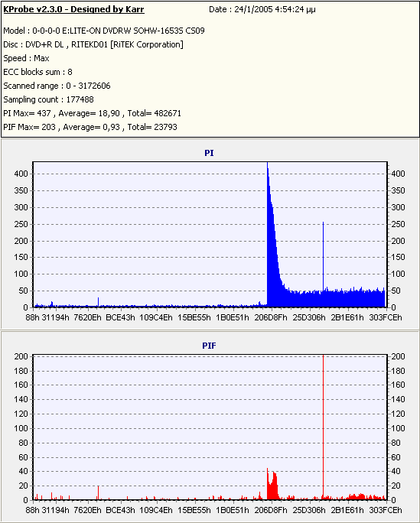Click the Speed : Max line

26,58
